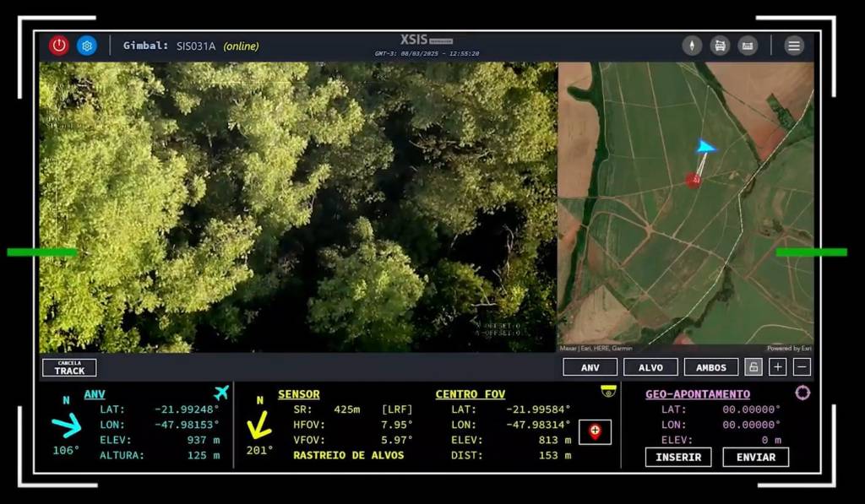Select the crosshair reticle icon in GEO-APONTAMENTO
The image size is (865, 504).
point(802,393)
